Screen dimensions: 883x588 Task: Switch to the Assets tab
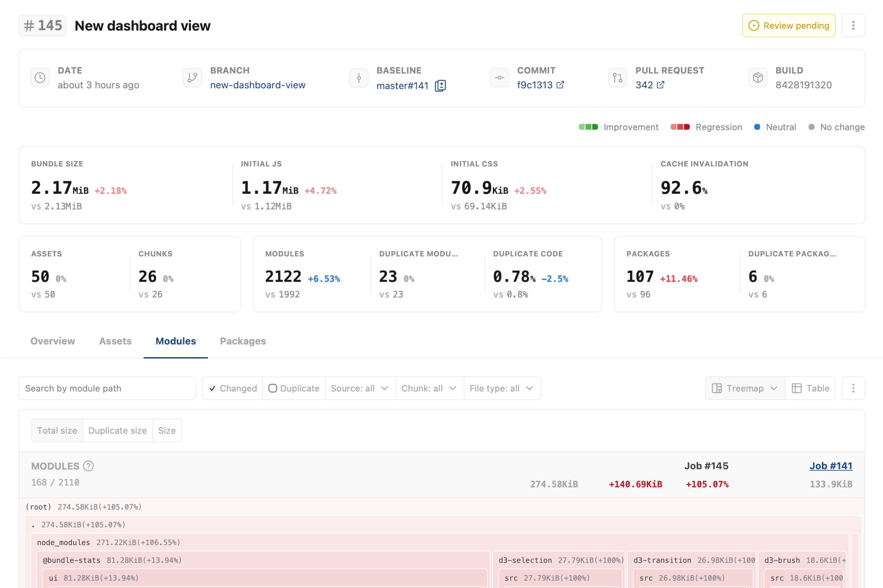click(115, 341)
